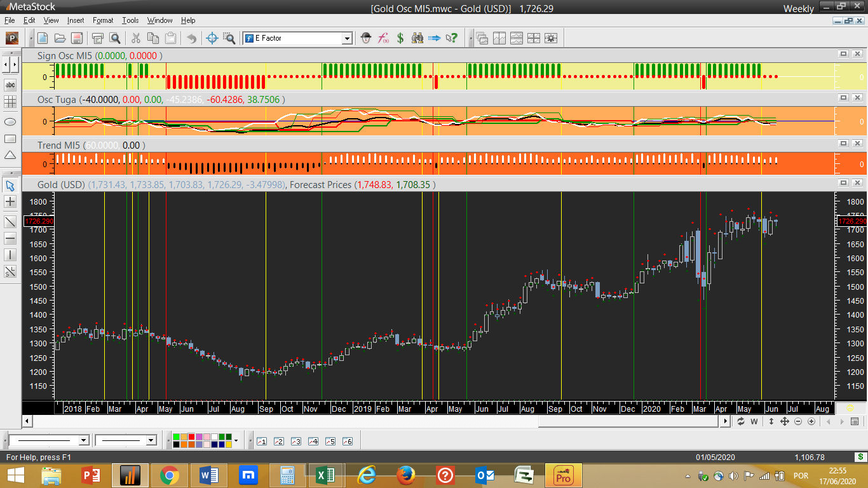Expand the color palette dropdown arrow

click(236, 440)
